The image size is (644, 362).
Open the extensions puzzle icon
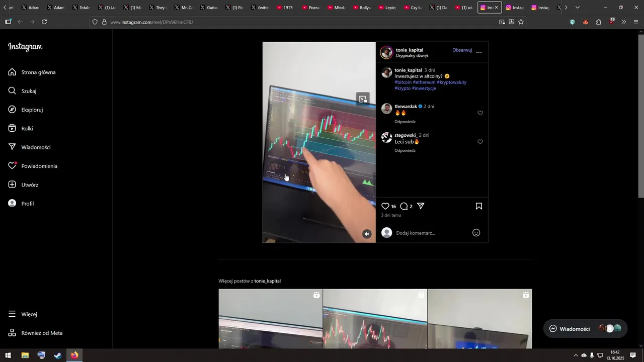[x=599, y=22]
